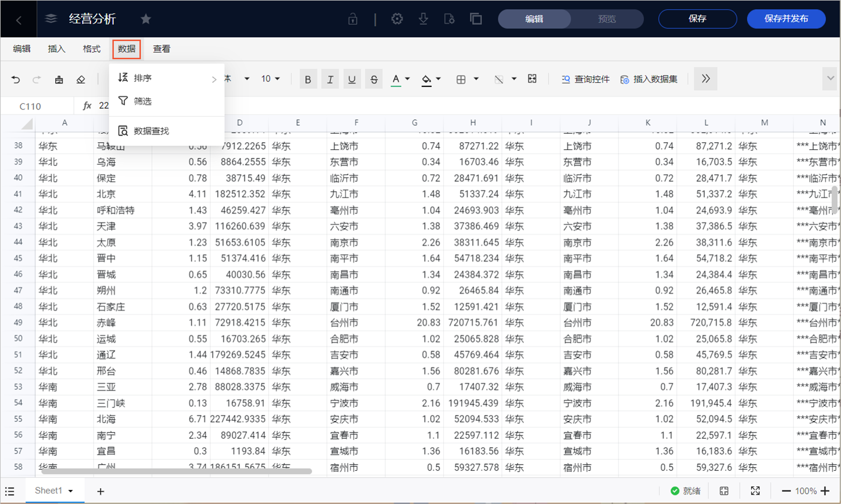The image size is (841, 504).
Task: Click the 就绪 status indicator
Action: pyautogui.click(x=685, y=491)
